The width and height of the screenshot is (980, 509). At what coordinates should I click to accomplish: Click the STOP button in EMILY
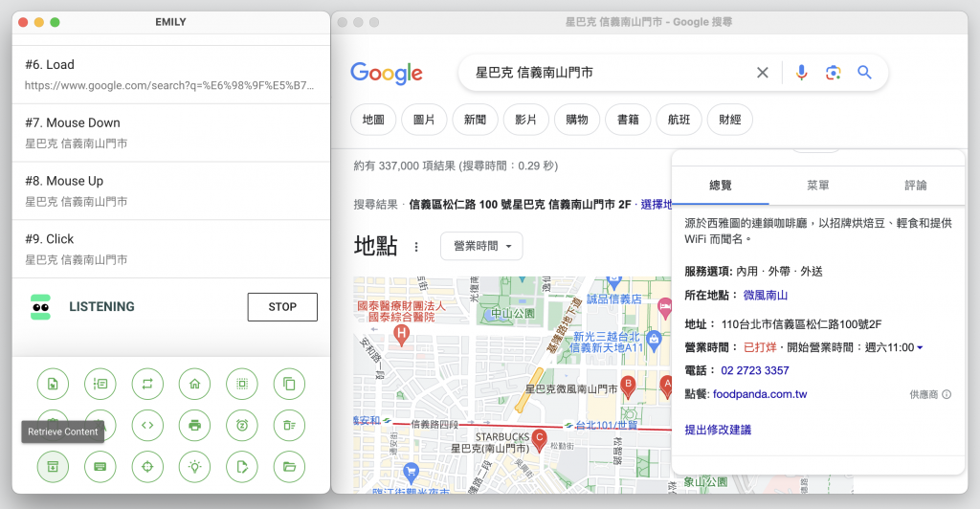(x=282, y=307)
